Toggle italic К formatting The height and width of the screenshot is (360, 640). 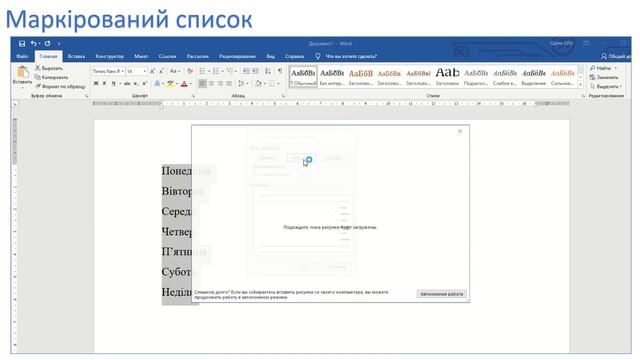point(104,84)
